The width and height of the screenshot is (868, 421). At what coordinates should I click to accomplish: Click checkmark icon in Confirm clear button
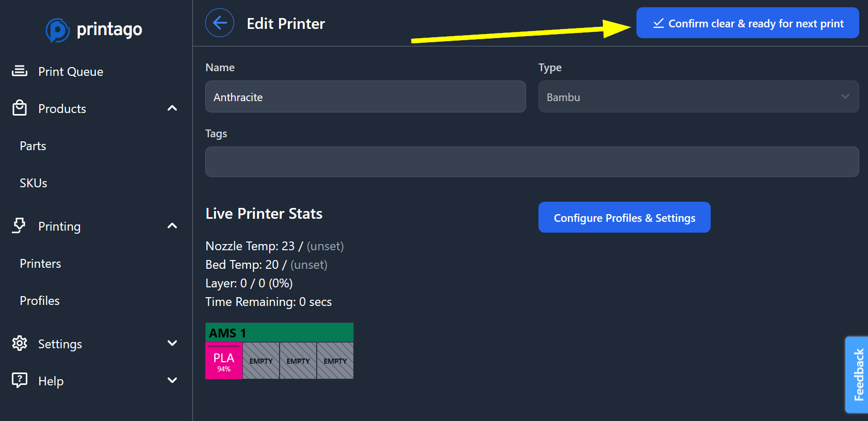(659, 23)
